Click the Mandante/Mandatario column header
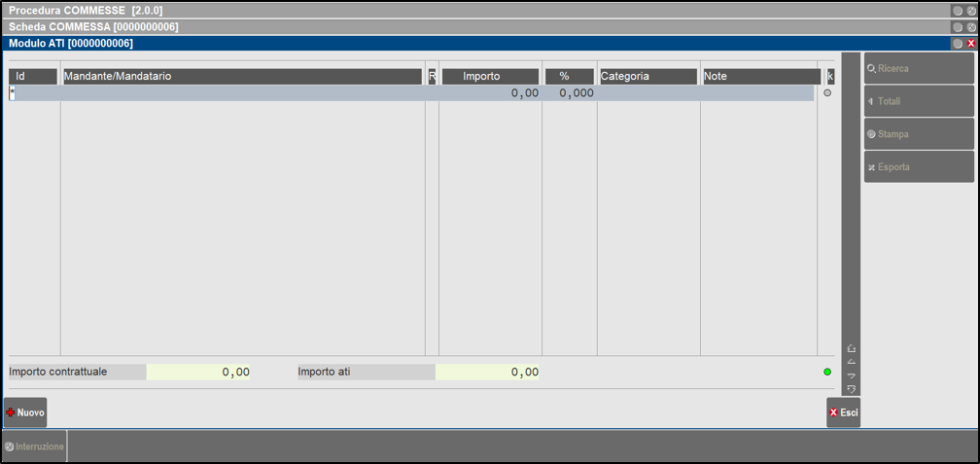The width and height of the screenshot is (980, 464). 242,76
